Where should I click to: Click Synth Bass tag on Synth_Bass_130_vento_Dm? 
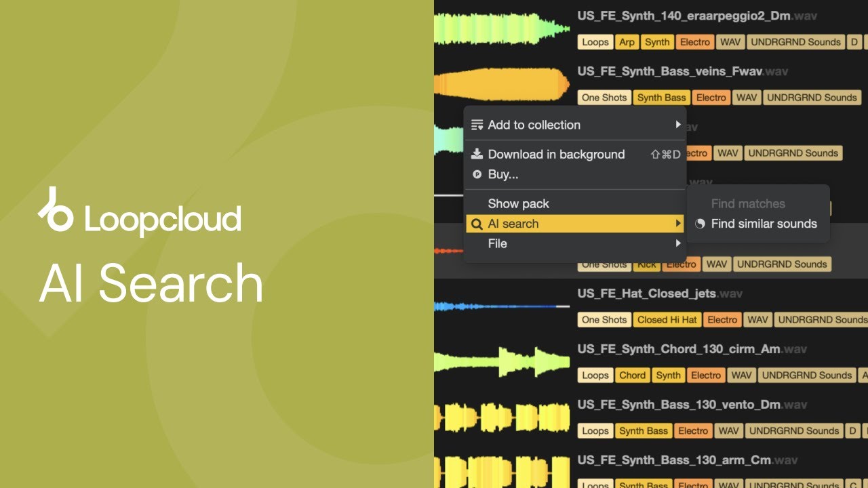click(644, 431)
